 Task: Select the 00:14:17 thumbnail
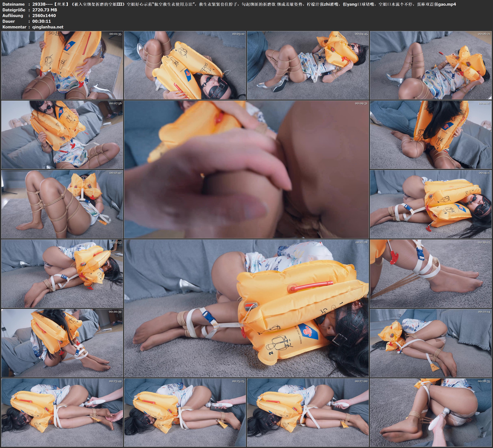point(431,204)
